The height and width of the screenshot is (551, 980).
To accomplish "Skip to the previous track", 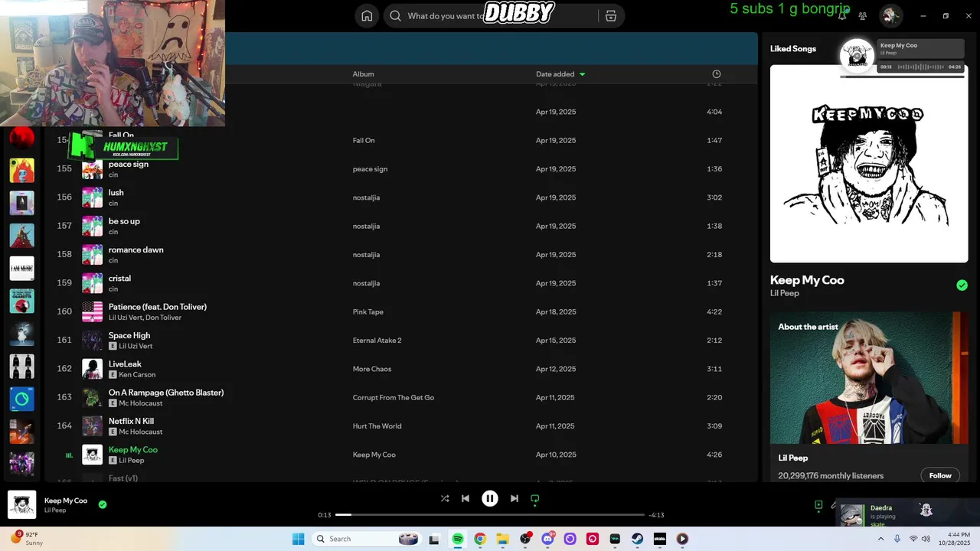I will (465, 498).
